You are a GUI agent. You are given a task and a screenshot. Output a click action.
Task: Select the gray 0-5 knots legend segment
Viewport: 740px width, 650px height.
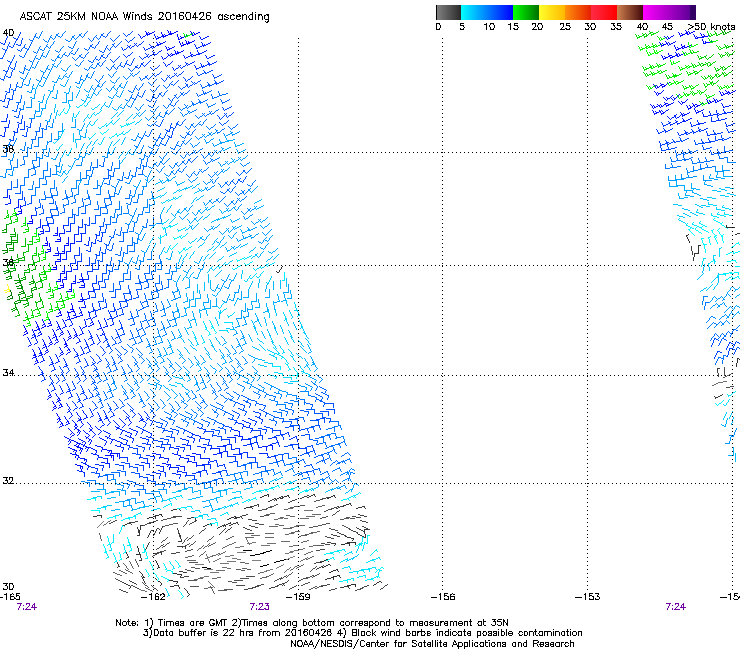coord(448,12)
